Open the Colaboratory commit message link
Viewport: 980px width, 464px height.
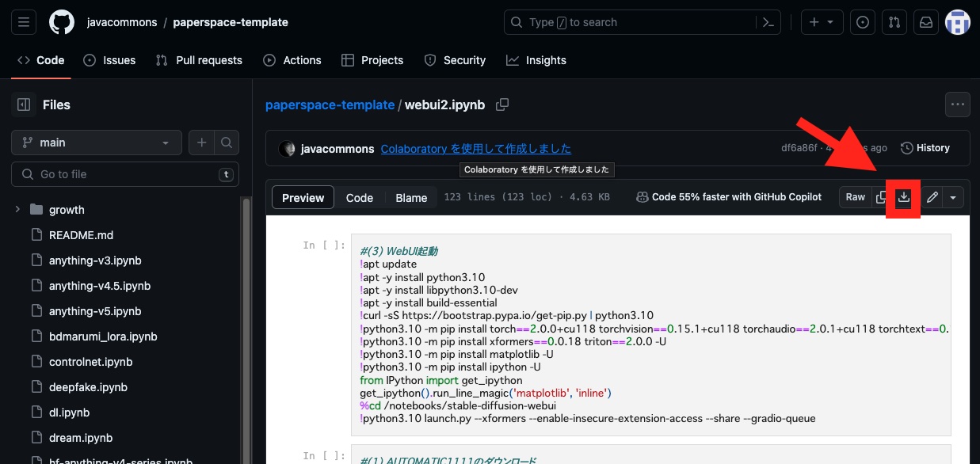coord(475,148)
